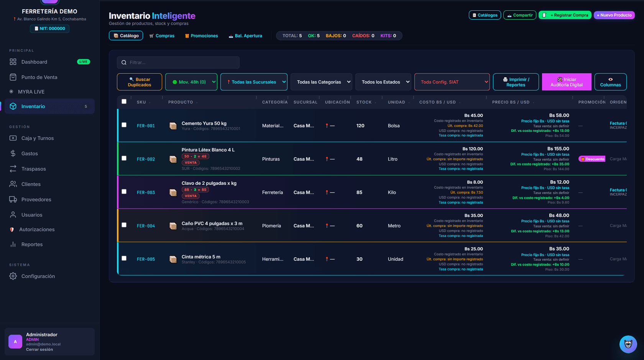This screenshot has height=360, width=644.
Task: Click the Buscar Duplicados button
Action: 140,82
